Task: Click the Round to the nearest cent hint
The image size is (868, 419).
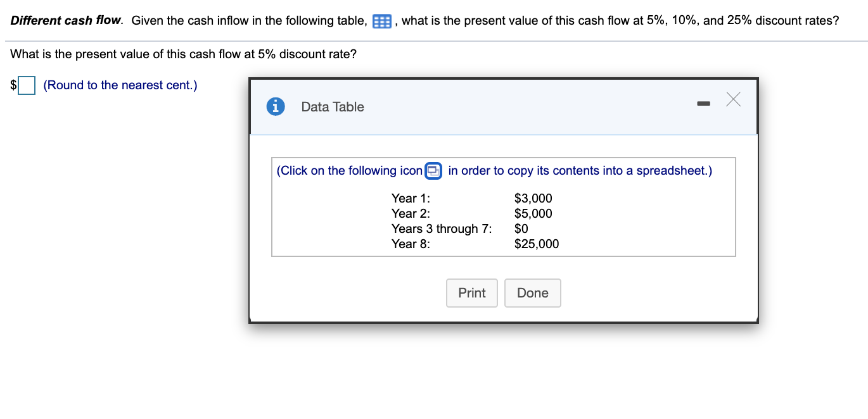Action: [x=120, y=85]
